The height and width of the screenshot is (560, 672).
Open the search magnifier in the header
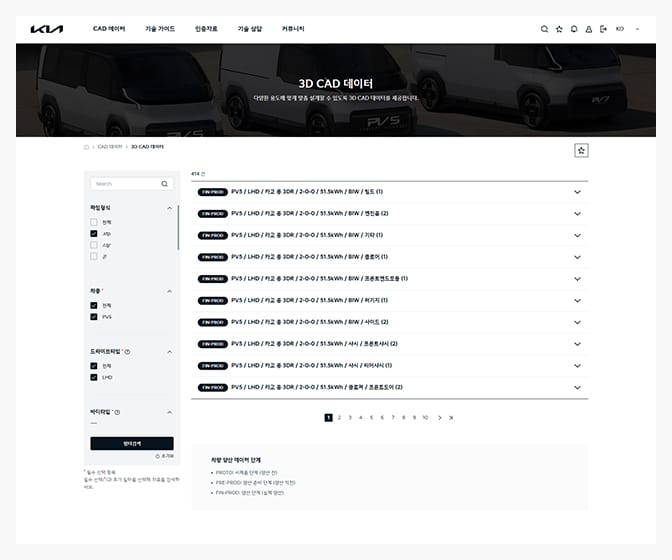[544, 29]
